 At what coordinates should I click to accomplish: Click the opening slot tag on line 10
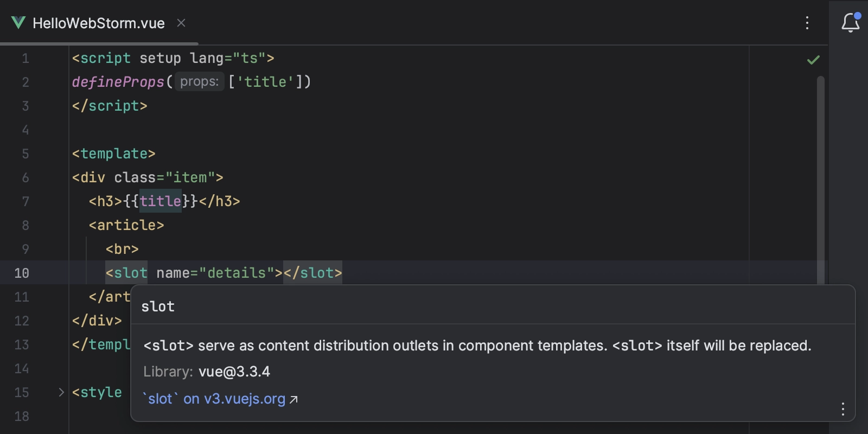[x=126, y=273]
